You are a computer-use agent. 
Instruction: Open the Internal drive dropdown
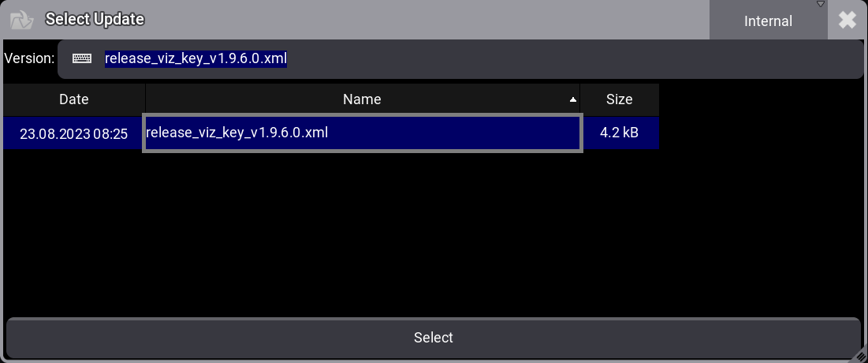coord(768,21)
